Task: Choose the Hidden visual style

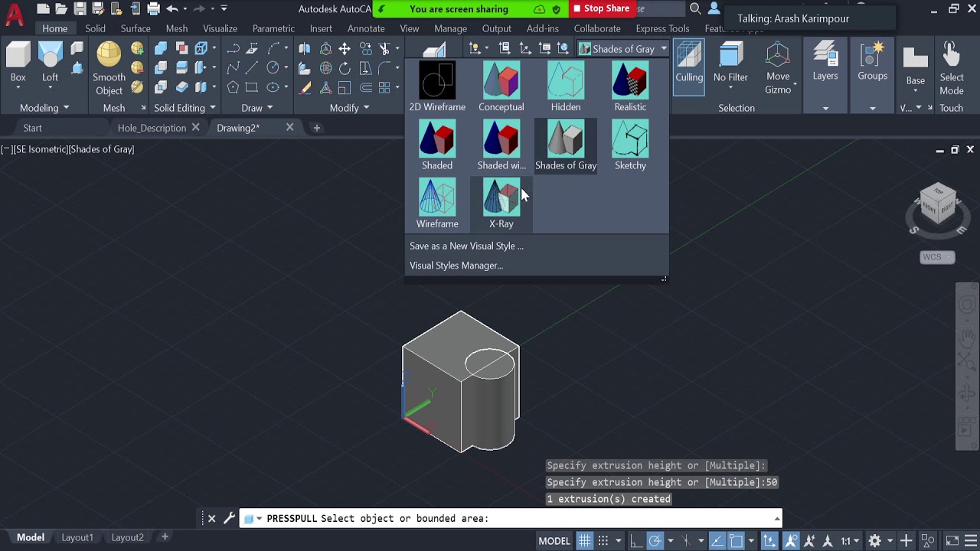Action: point(566,87)
